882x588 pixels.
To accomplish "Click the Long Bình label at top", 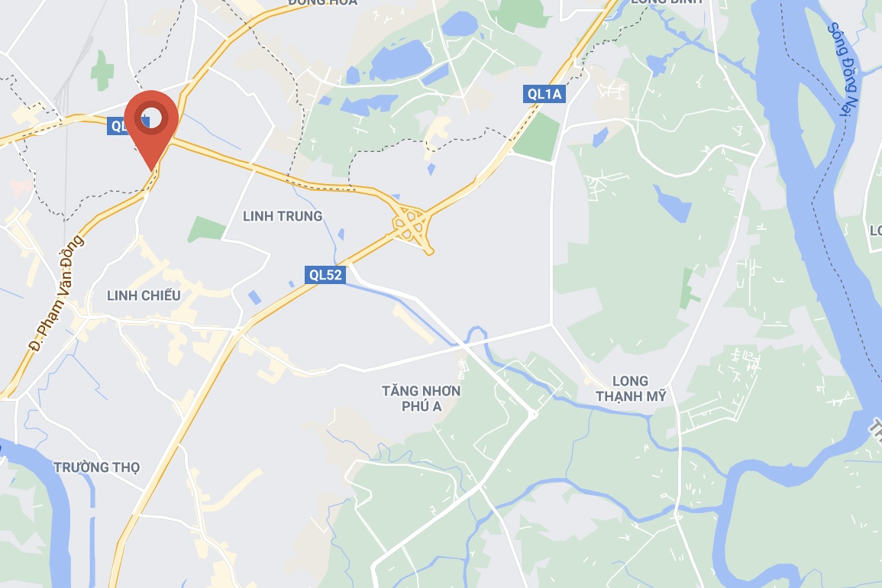I will (667, 2).
